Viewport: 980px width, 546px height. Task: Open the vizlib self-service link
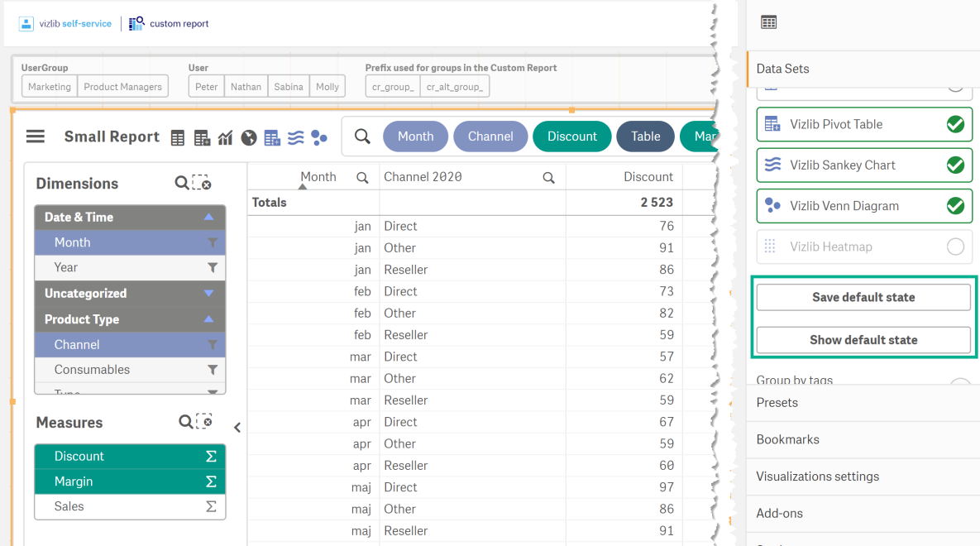75,24
